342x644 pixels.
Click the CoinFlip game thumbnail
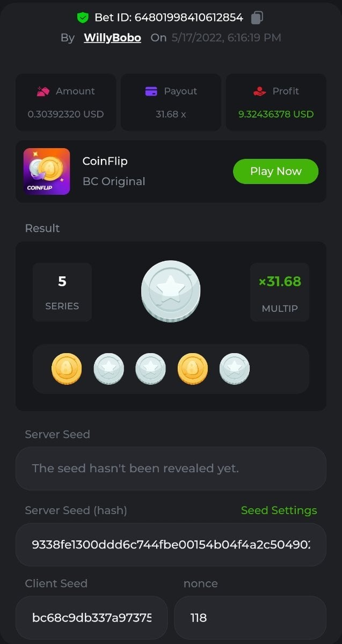47,171
